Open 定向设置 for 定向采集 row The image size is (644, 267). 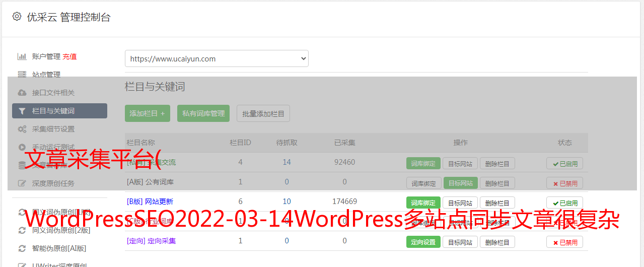[x=423, y=242]
